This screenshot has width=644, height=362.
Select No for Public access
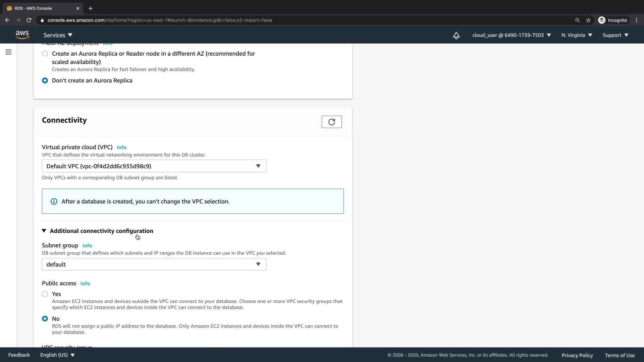tap(45, 319)
